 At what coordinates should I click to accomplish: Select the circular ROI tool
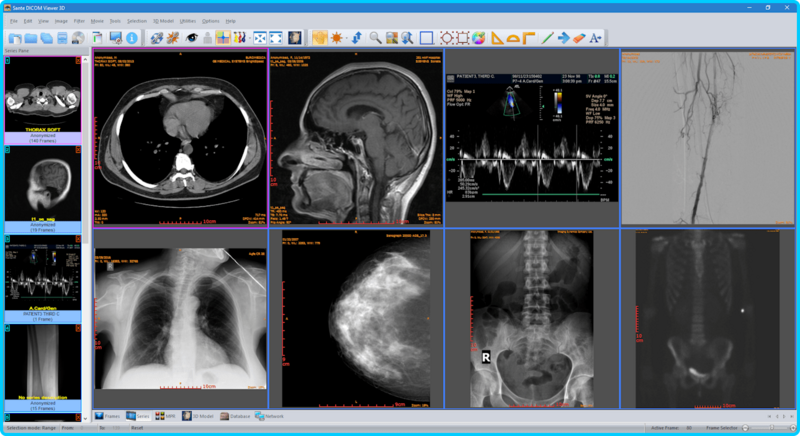446,38
